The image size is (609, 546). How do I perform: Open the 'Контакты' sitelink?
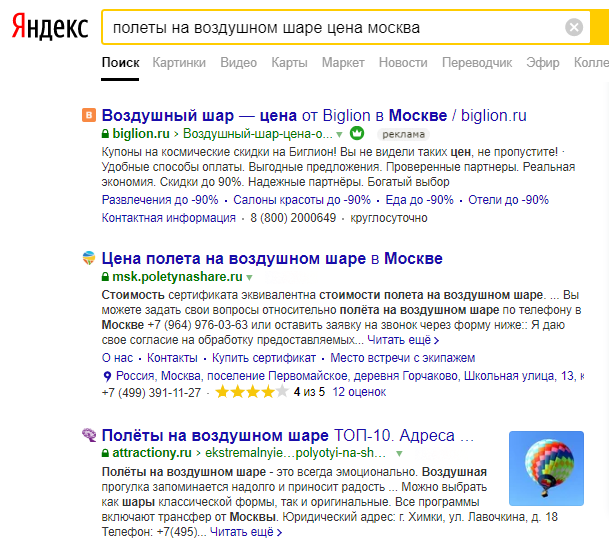tap(172, 358)
